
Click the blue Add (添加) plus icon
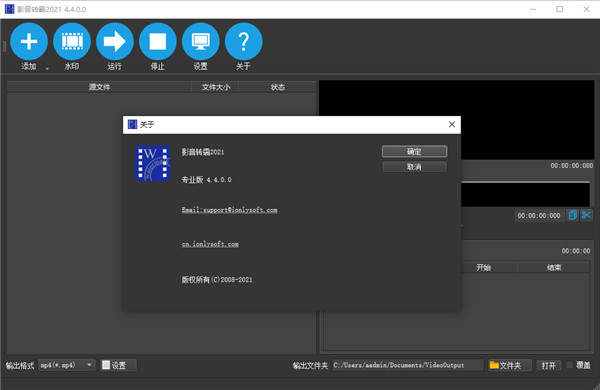click(x=29, y=41)
